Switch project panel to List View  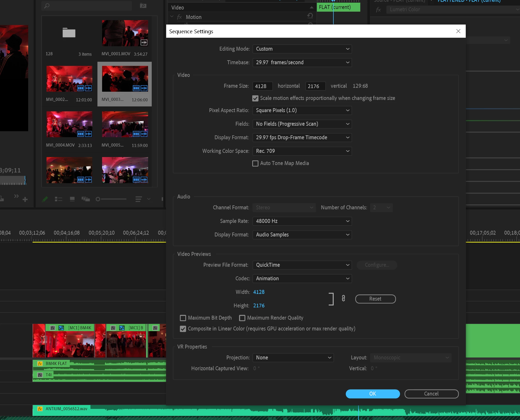pyautogui.click(x=58, y=199)
